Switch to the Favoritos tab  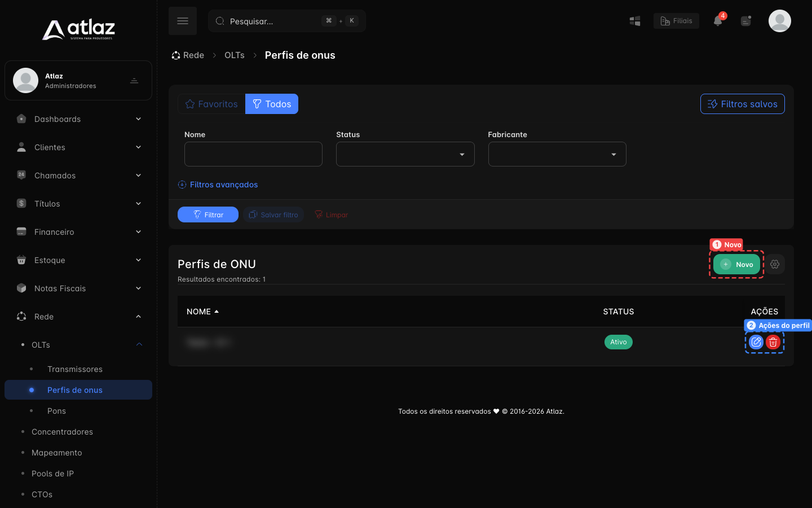pyautogui.click(x=211, y=104)
